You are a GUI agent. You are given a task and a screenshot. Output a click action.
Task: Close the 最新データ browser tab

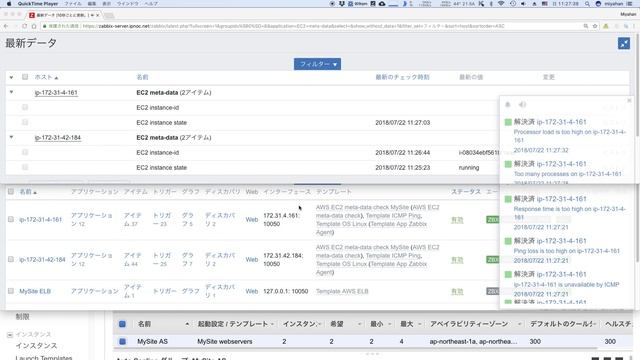click(x=98, y=15)
